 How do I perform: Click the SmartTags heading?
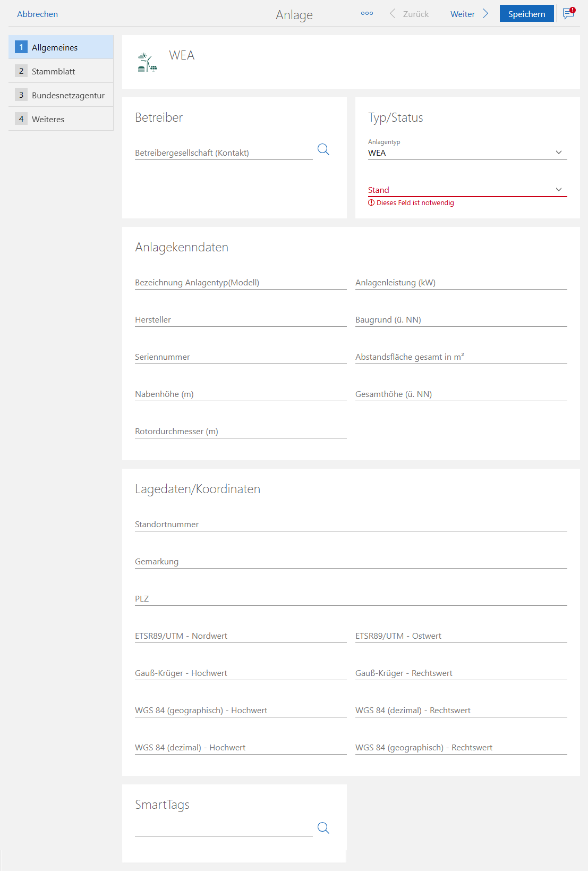point(162,805)
